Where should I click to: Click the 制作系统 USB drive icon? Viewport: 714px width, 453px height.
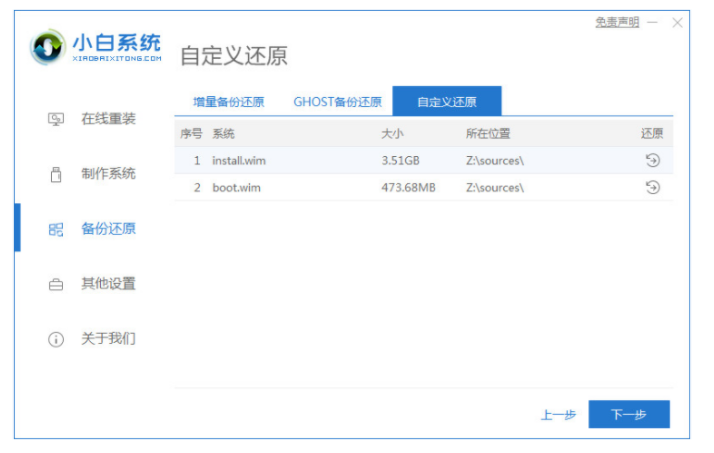(x=56, y=174)
